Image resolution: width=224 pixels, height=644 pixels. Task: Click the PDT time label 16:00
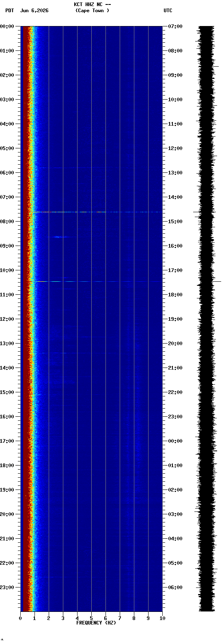(7, 417)
